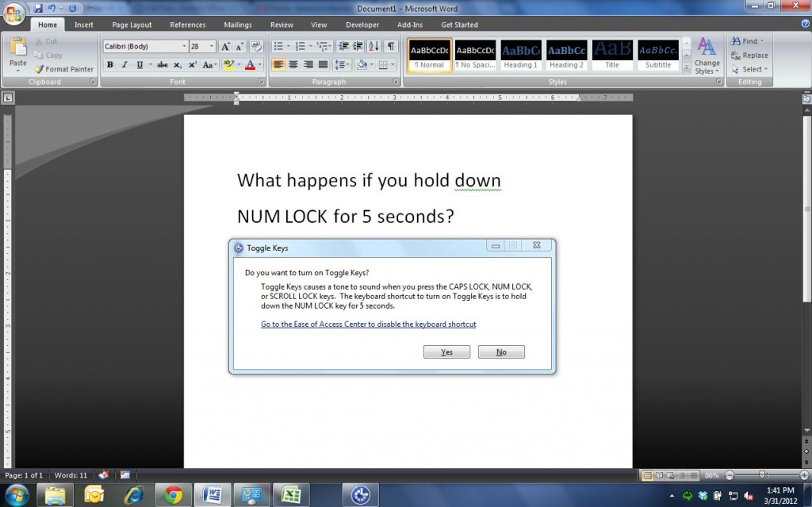Justify the paragraph text

point(324,65)
